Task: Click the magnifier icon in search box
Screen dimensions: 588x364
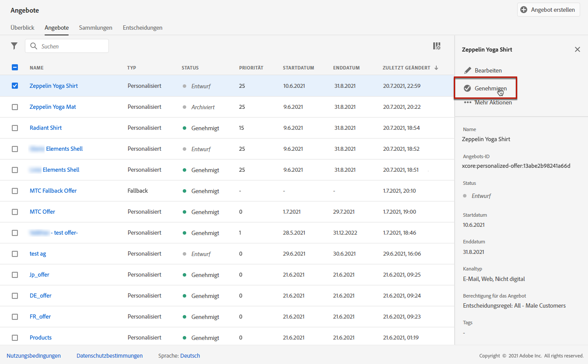Action: pos(34,46)
